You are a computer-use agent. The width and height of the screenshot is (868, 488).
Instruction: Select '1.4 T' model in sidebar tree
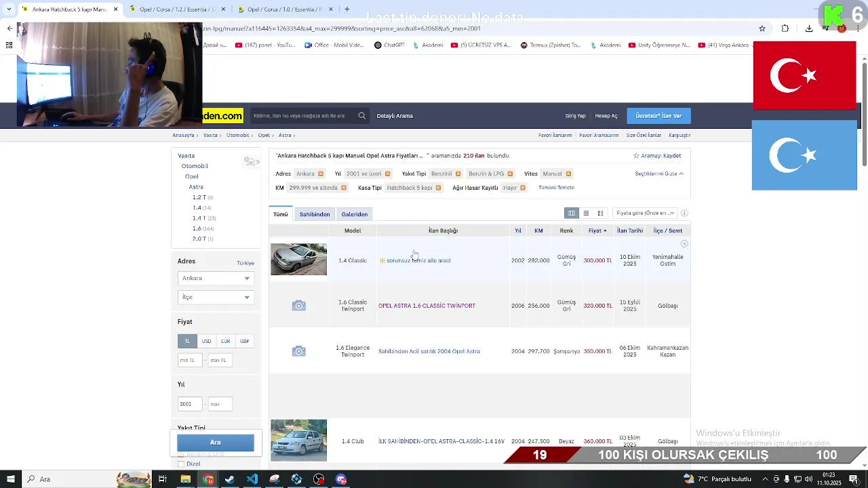coord(199,218)
